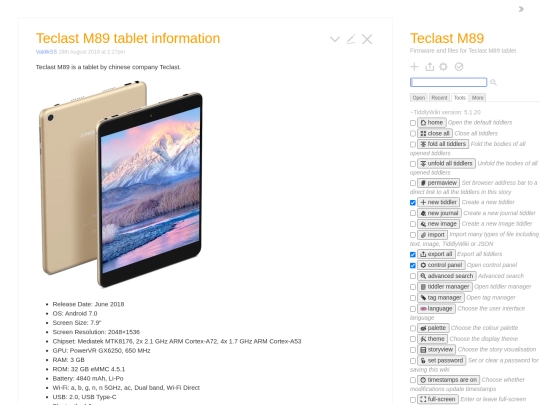The width and height of the screenshot is (540, 405).
Task: Uncheck the export all checkbox
Action: pyautogui.click(x=413, y=255)
